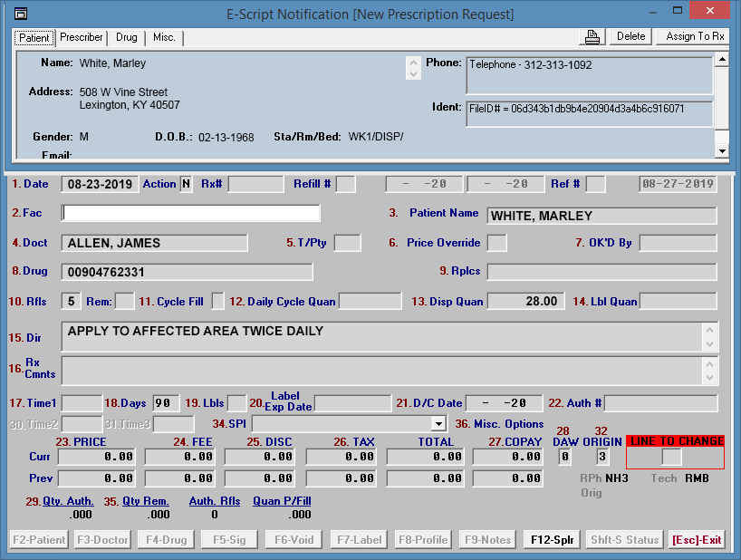Screen dimensions: 741x560
Task: Click the up arrow beside Phone
Action: [x=413, y=63]
